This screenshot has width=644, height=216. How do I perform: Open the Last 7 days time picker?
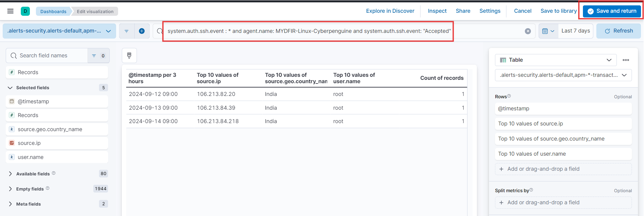click(x=576, y=31)
